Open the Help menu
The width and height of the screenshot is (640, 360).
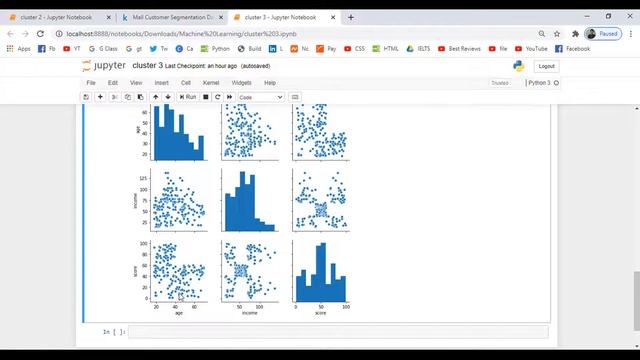point(270,83)
